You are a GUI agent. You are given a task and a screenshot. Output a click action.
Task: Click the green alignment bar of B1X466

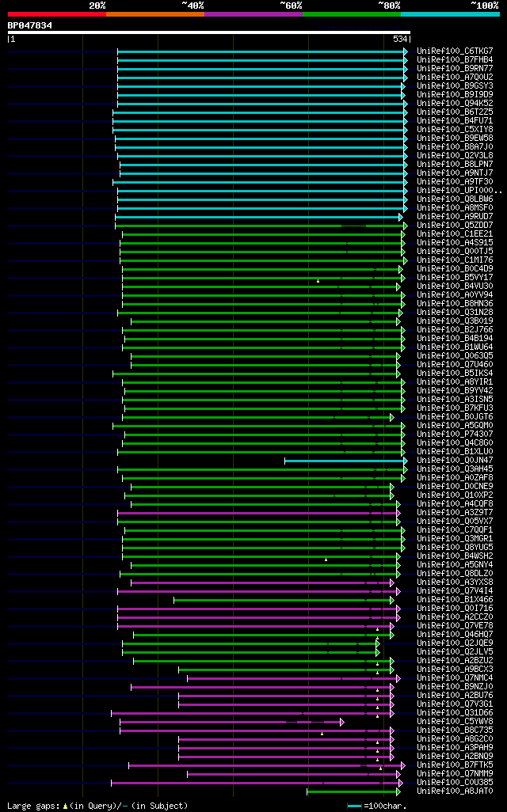(x=284, y=600)
